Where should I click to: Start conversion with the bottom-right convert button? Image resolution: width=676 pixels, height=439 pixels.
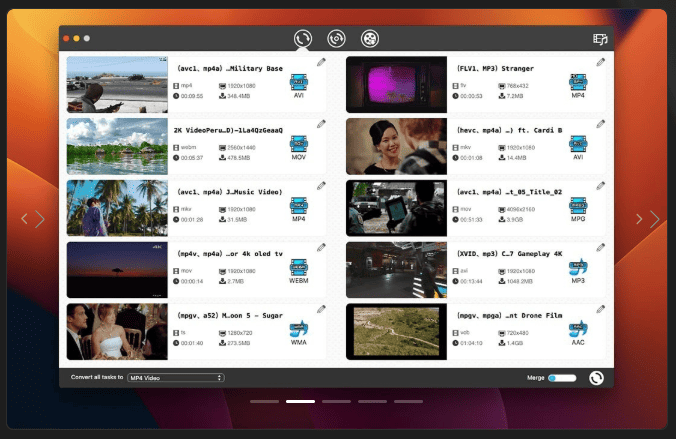click(x=596, y=378)
